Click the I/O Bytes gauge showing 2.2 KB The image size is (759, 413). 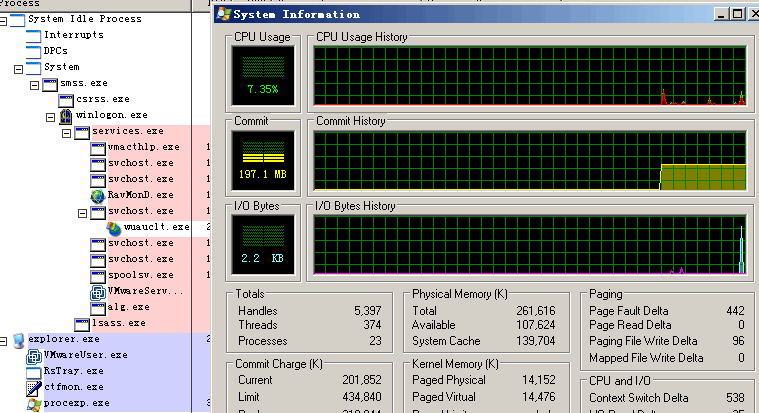coord(263,245)
